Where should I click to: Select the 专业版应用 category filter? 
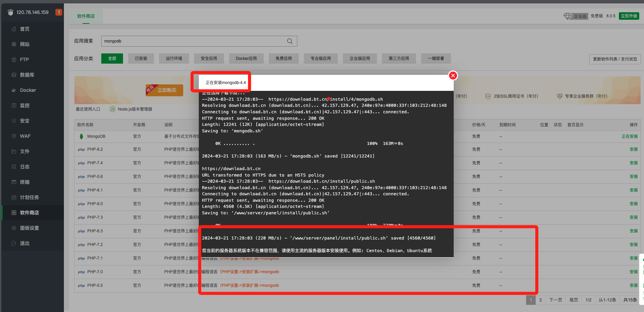pos(321,59)
